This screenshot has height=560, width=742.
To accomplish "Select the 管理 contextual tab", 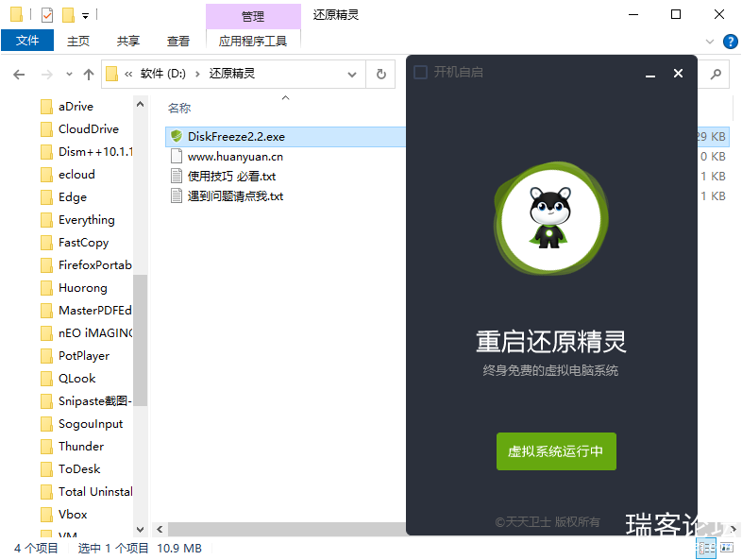I will [x=253, y=17].
